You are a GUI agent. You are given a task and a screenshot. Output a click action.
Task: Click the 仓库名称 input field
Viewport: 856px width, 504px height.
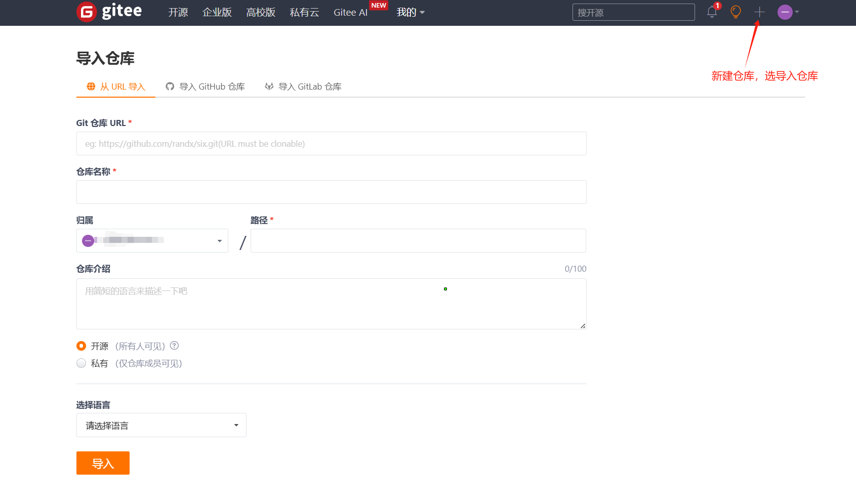(x=331, y=192)
